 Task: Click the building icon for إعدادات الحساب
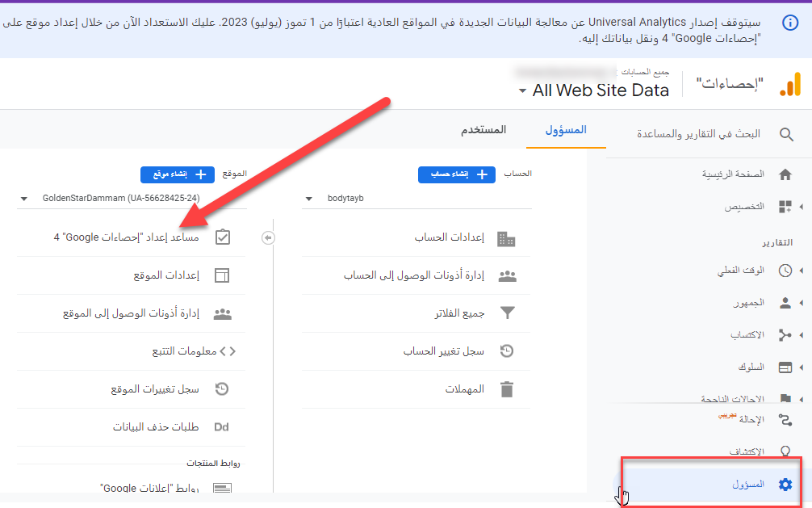point(506,239)
